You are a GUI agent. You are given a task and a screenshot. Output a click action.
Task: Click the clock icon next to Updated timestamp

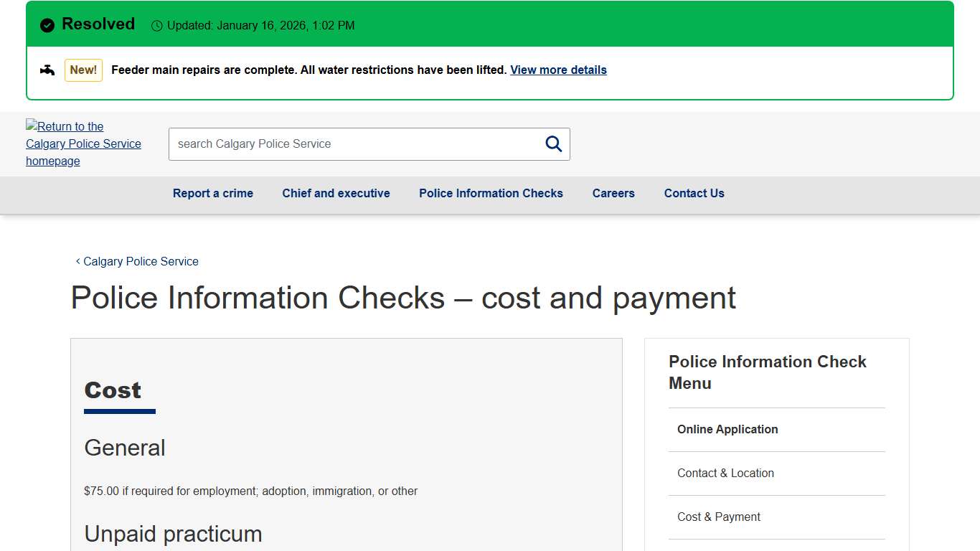tap(156, 25)
